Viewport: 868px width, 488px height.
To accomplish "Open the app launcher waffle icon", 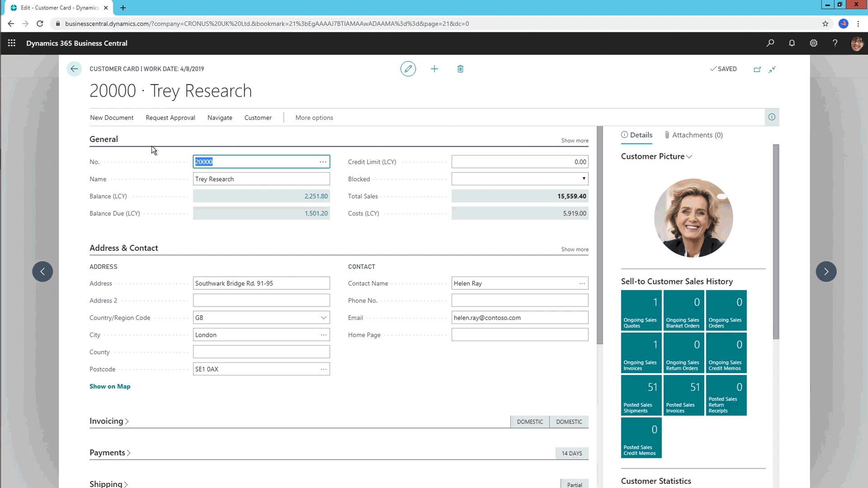I will pyautogui.click(x=12, y=43).
